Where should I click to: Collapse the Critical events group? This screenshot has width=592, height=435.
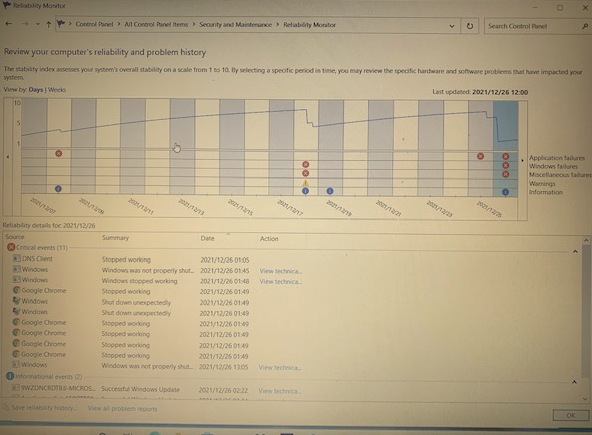(575, 251)
